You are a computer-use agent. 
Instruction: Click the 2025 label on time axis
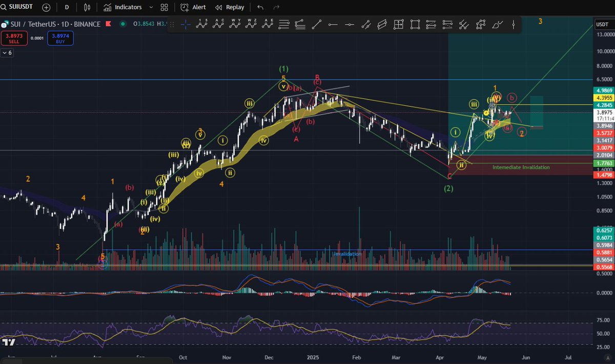pyautogui.click(x=313, y=357)
